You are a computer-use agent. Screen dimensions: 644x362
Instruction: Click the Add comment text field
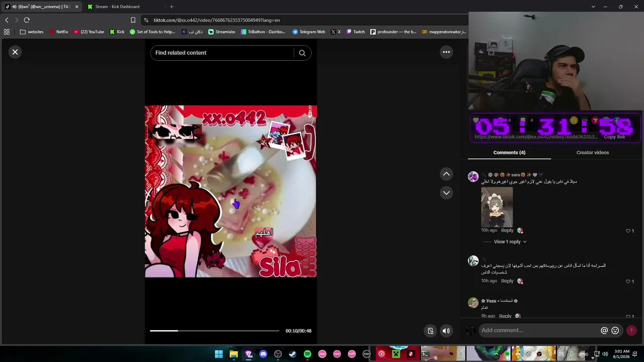click(538, 330)
